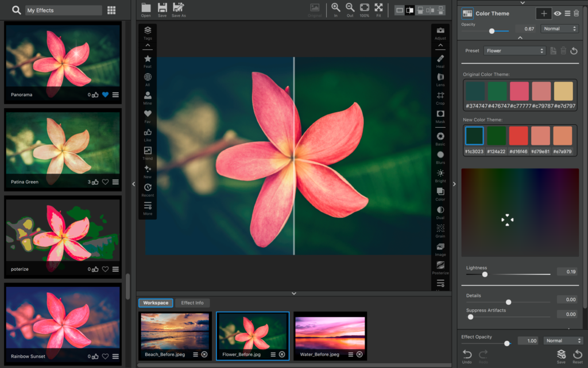Image resolution: width=588 pixels, height=368 pixels.
Task: Toggle favorite heart on Patina Green effect
Action: tap(106, 182)
